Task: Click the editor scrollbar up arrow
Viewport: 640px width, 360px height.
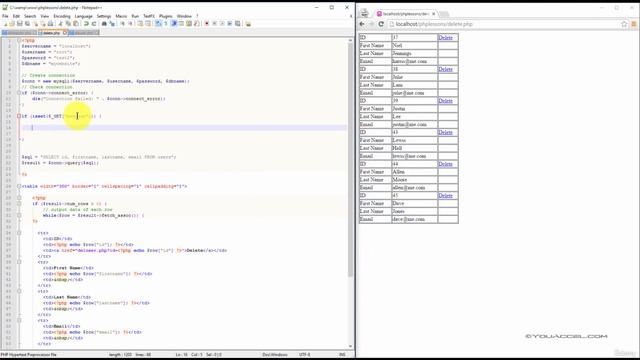Action: [x=350, y=40]
